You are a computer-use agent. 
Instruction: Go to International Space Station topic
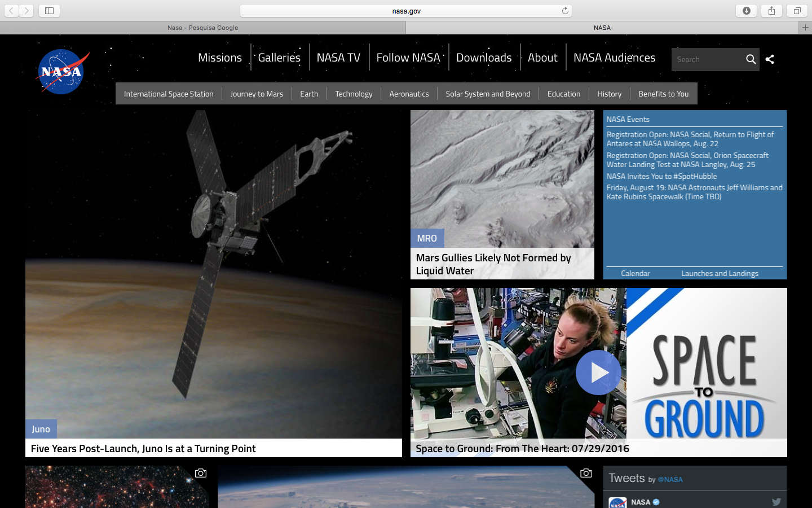[x=169, y=94]
